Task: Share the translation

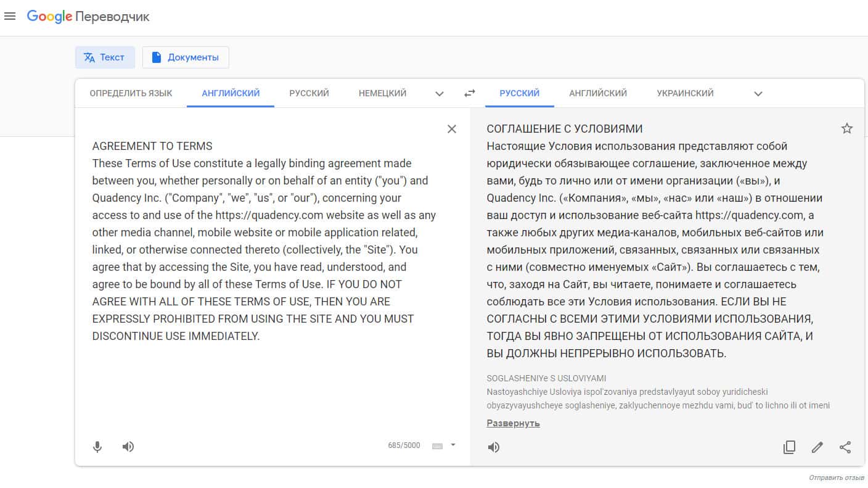Action: (x=845, y=447)
